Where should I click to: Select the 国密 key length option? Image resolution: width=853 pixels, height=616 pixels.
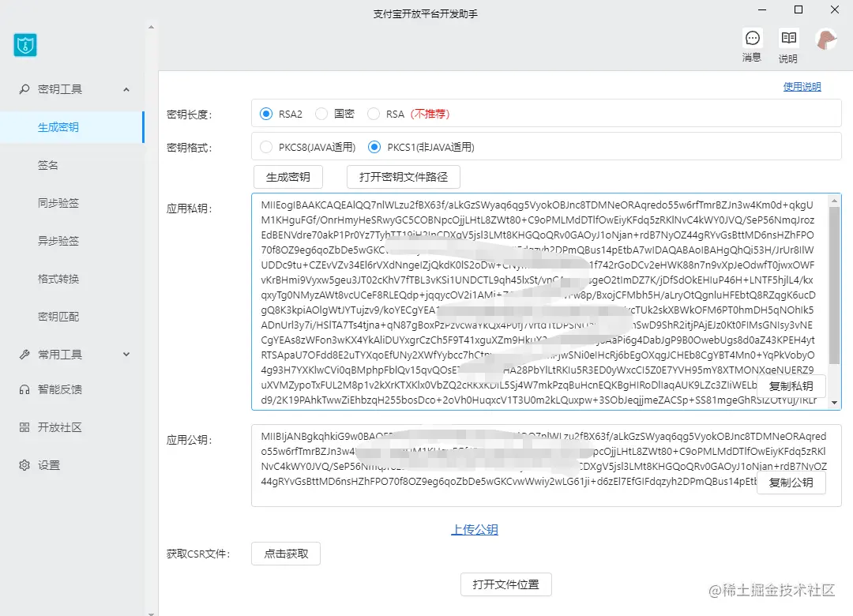coord(321,114)
